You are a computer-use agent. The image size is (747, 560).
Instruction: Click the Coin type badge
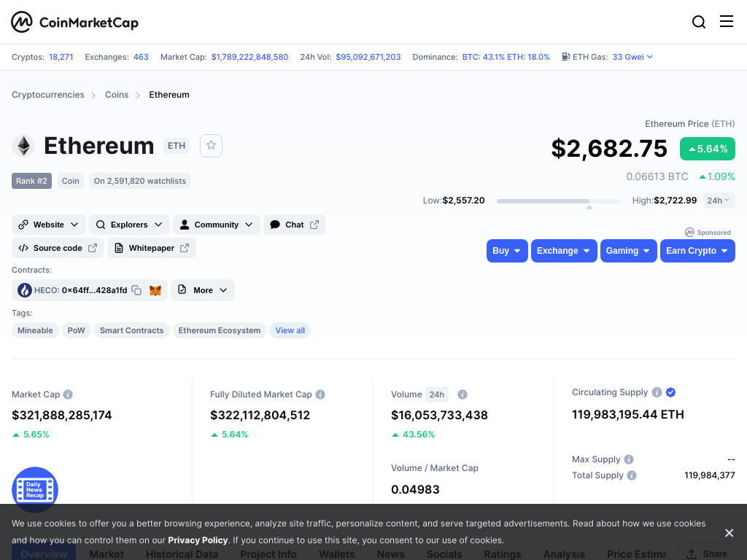point(71,181)
